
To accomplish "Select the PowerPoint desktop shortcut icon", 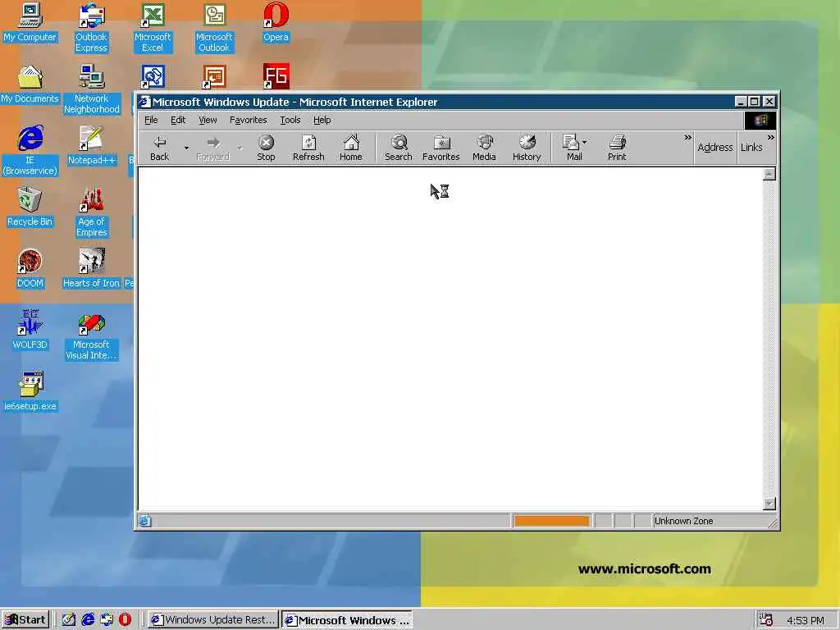I will (x=214, y=76).
